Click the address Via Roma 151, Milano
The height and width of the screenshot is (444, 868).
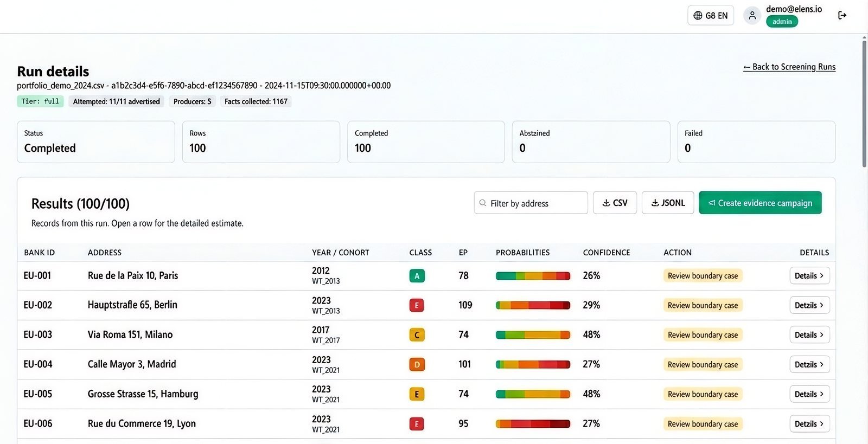coord(130,335)
